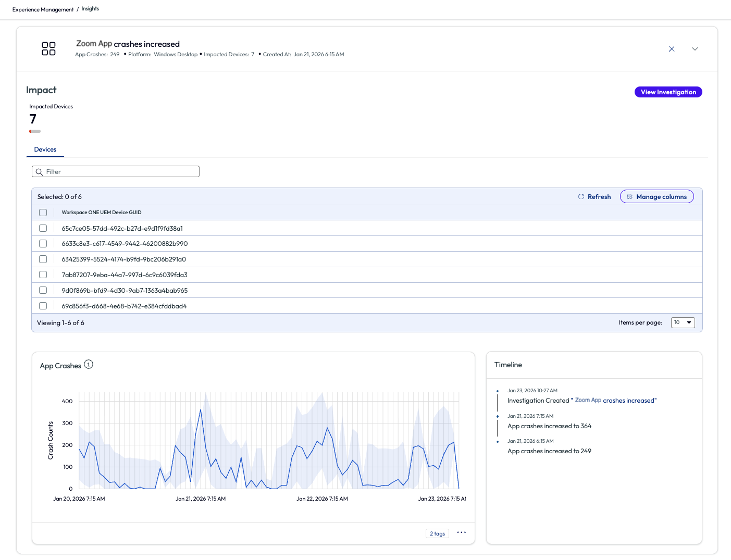Select device 69c856f3-d668-4e68-b742-e384cfddbad4 checkbox
Image resolution: width=731 pixels, height=560 pixels.
click(x=43, y=306)
